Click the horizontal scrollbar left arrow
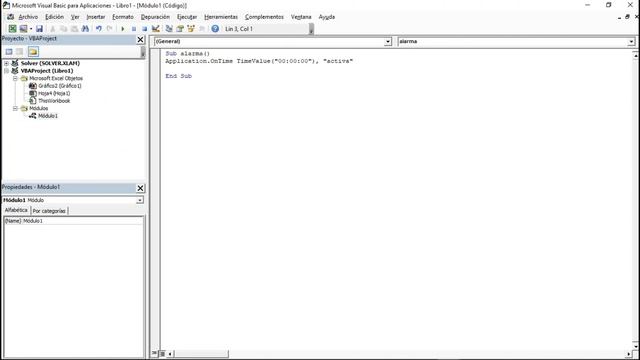 pos(170,353)
